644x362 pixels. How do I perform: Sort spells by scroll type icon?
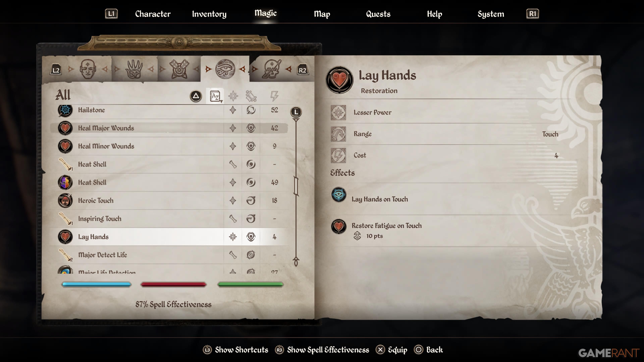[x=251, y=96]
